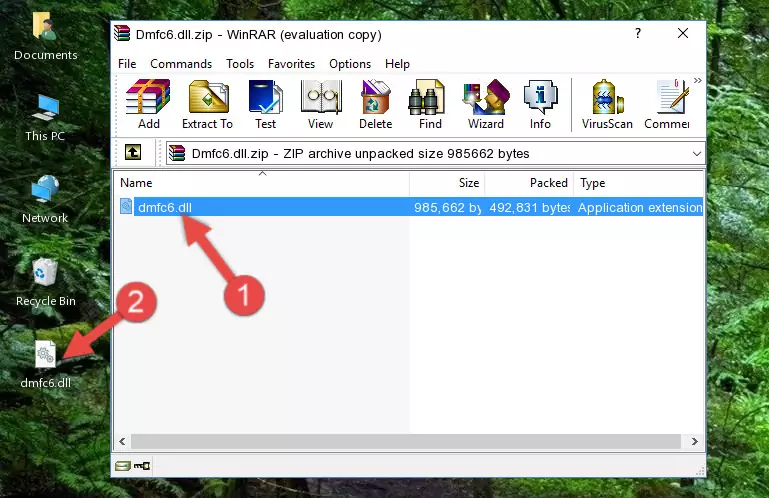Select the Documents desktop icon
Viewport: 769px width, 498px height.
46,38
